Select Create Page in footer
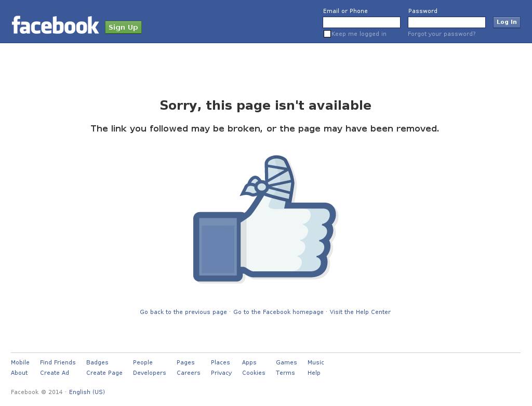Viewport: 532px width, 406px height. (x=104, y=373)
